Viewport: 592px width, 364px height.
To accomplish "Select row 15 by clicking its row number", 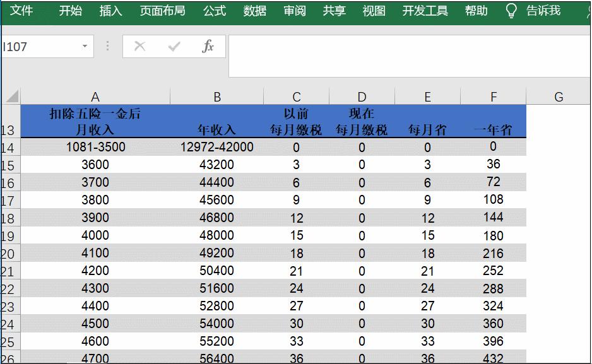I will tap(8, 164).
